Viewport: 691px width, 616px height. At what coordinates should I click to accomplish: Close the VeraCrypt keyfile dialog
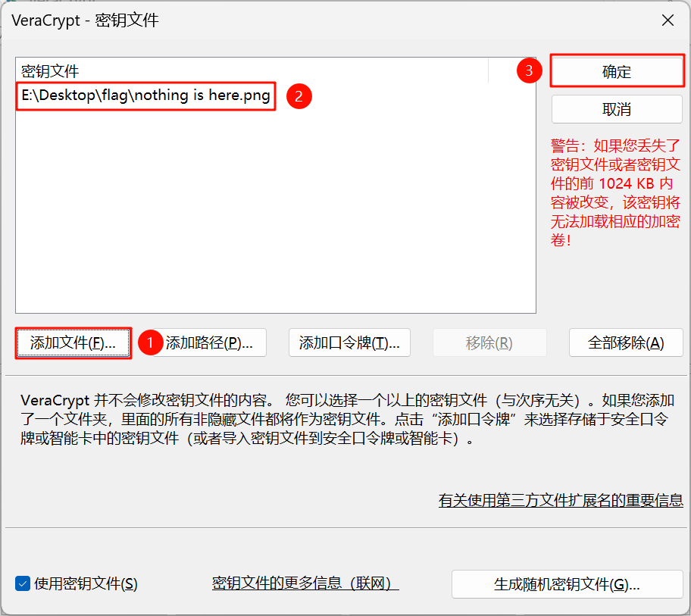[668, 20]
